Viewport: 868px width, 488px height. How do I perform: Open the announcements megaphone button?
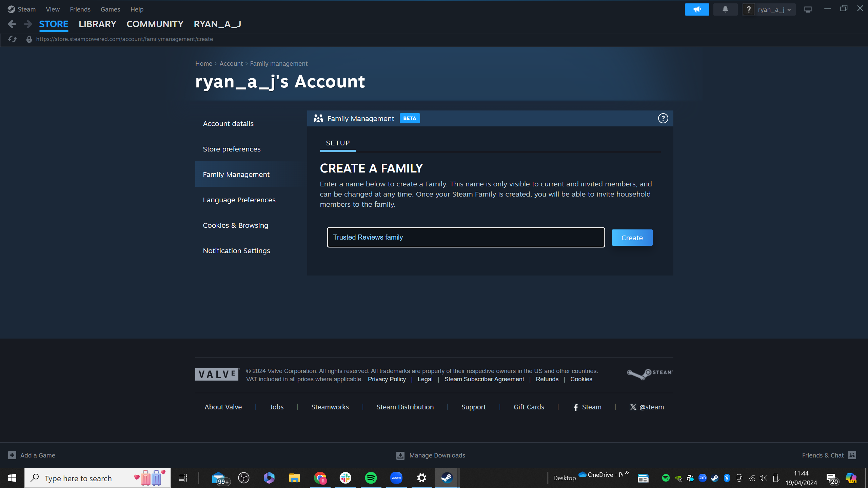[x=697, y=9]
